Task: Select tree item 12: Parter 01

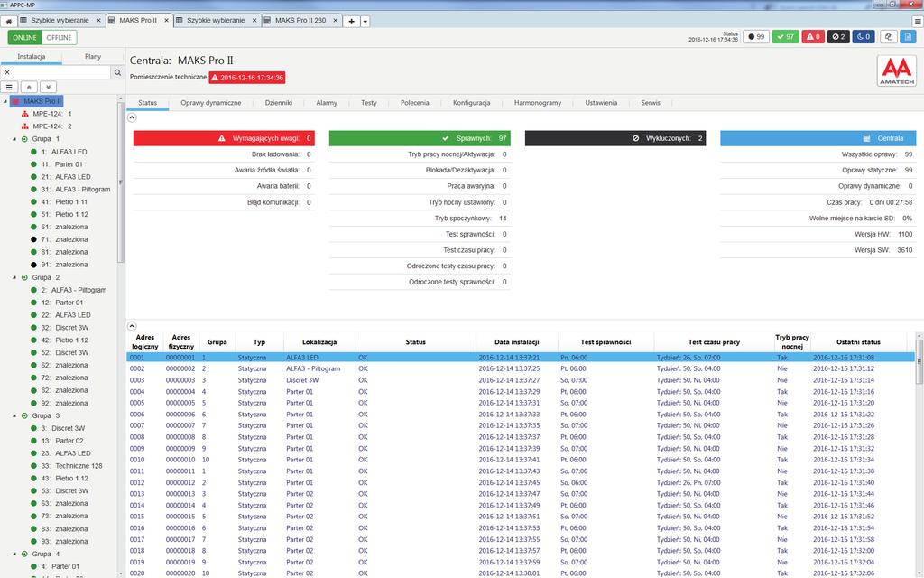Action: pos(62,303)
